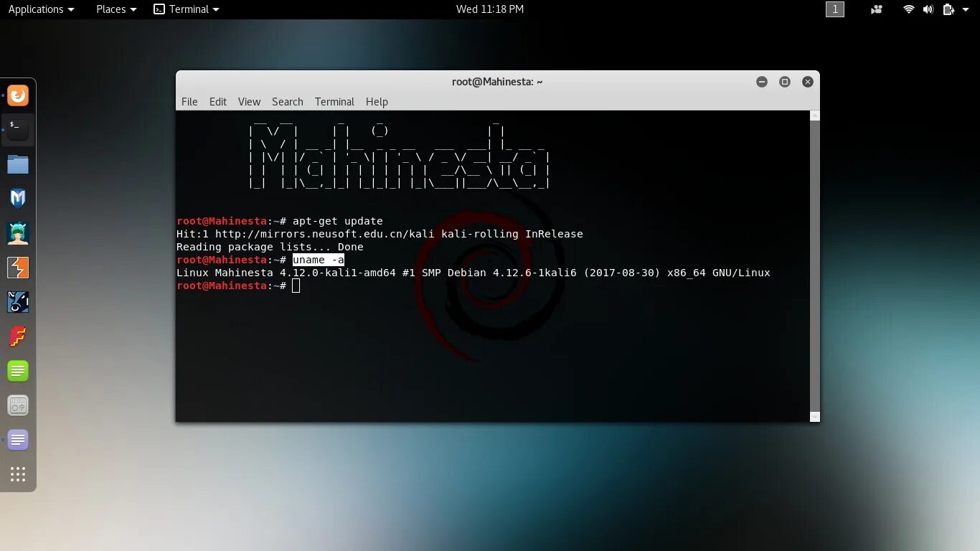980x551 pixels.
Task: Click the screen recorder camera icon in top bar
Action: point(876,9)
